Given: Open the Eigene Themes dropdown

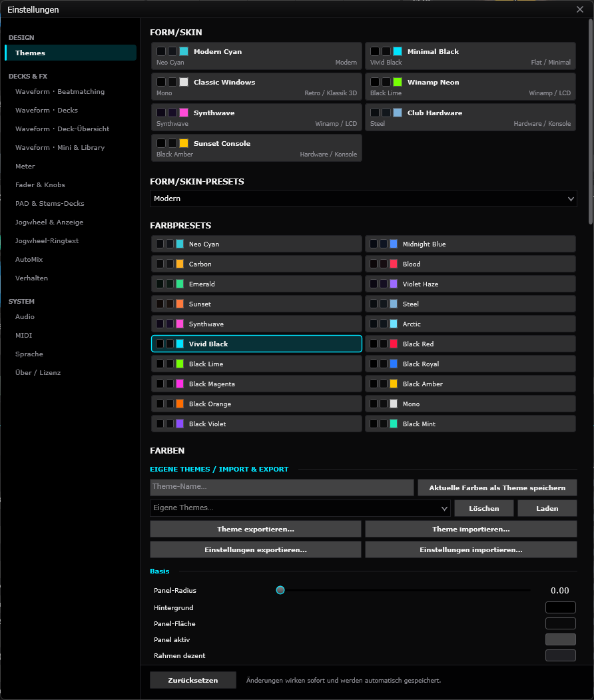Looking at the screenshot, I should (x=300, y=508).
